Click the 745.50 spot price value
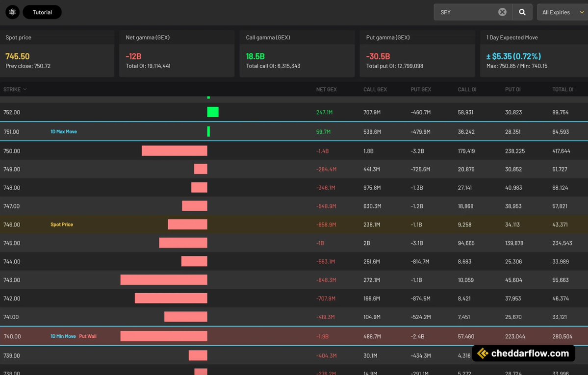The image size is (588, 375). tap(17, 56)
